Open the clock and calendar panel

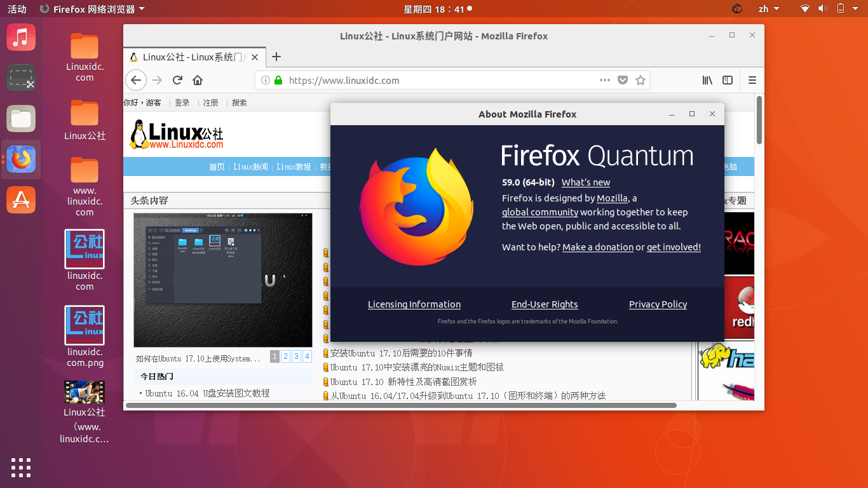click(438, 9)
